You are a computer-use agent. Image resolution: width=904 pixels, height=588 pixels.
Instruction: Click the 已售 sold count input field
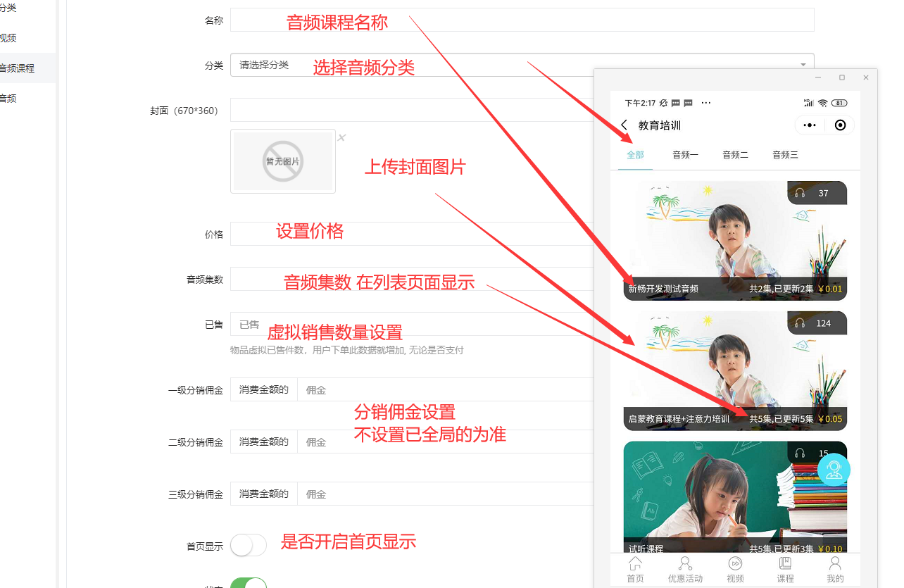click(x=412, y=324)
